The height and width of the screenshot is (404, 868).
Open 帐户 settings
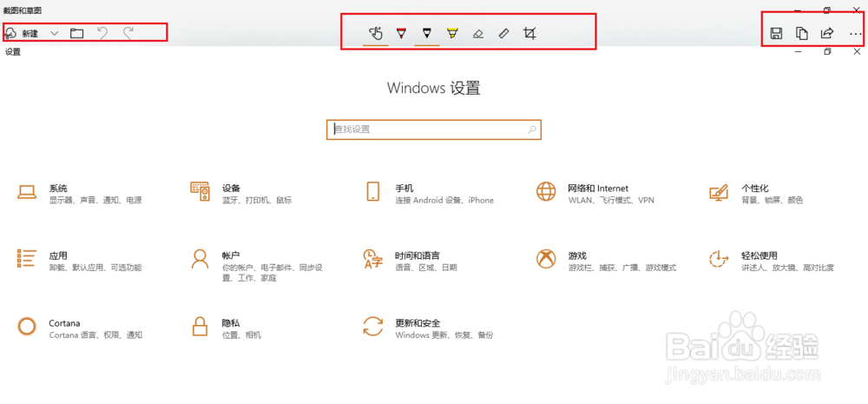click(256, 266)
